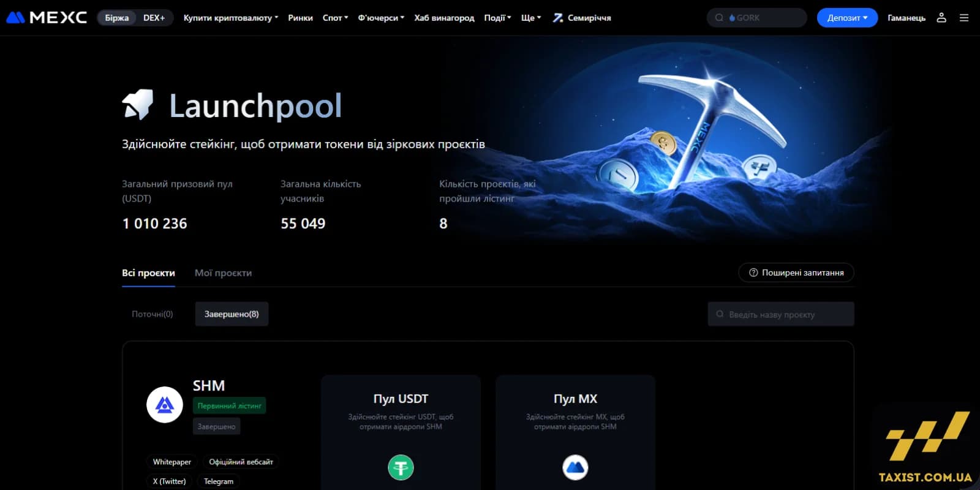Expand the Ще dropdown menu
The width and height of the screenshot is (980, 490).
531,18
